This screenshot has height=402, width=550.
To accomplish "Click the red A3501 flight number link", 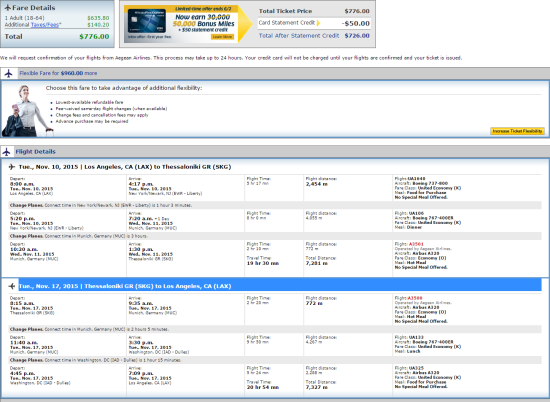I will tap(416, 244).
